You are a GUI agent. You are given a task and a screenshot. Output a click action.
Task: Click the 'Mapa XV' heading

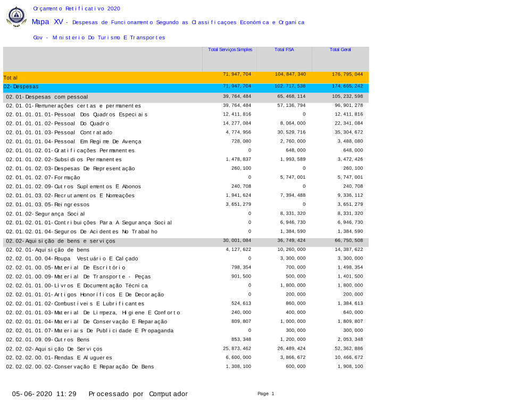click(47, 22)
